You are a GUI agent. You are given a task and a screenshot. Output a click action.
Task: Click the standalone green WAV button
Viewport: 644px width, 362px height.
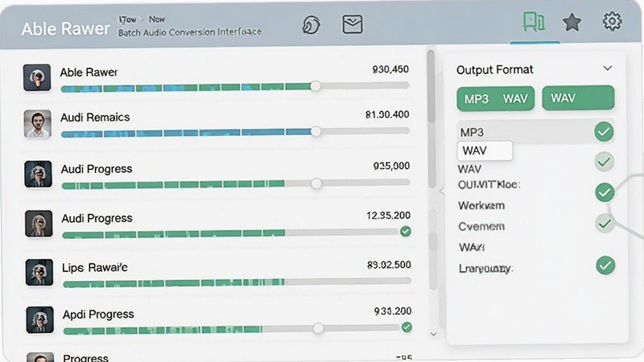click(x=578, y=97)
